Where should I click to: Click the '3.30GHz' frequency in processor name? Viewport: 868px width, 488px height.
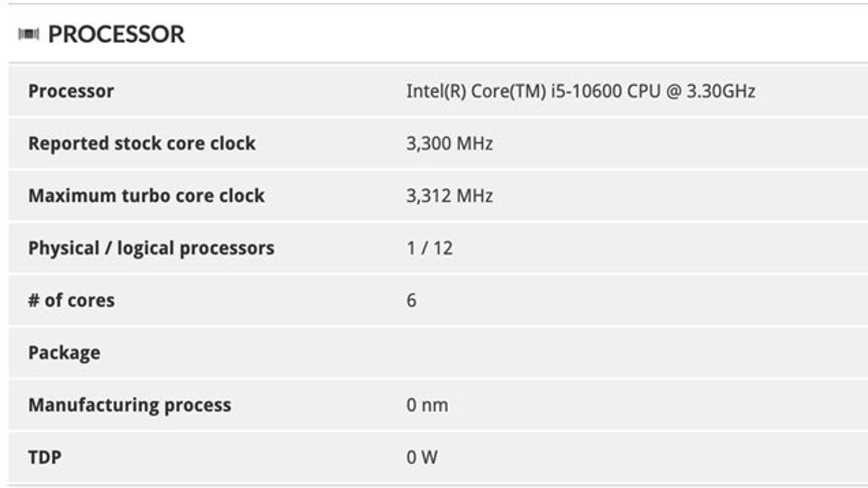(721, 91)
